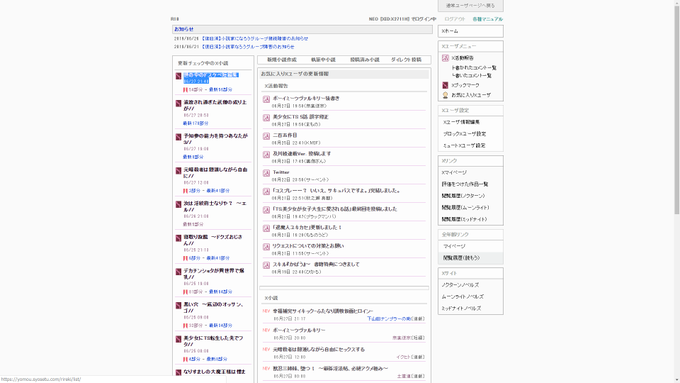Screen dimensions: 680x383
Task: Click report icon for 「コスプレー？」 entry
Action: pos(266,192)
